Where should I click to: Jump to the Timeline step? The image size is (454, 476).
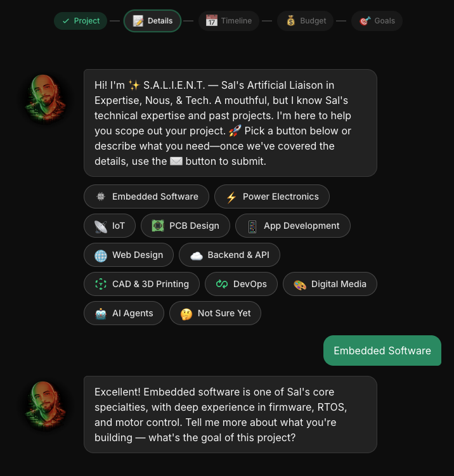pyautogui.click(x=229, y=21)
